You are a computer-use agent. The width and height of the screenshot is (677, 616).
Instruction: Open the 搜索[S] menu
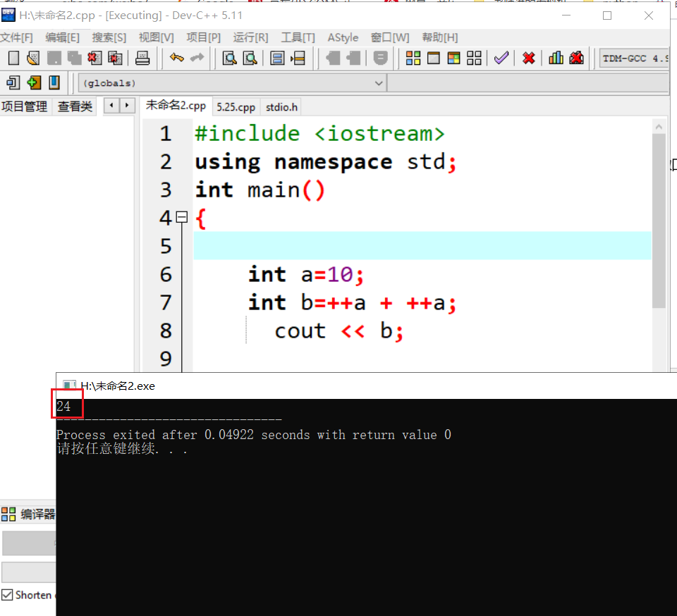[x=109, y=37]
